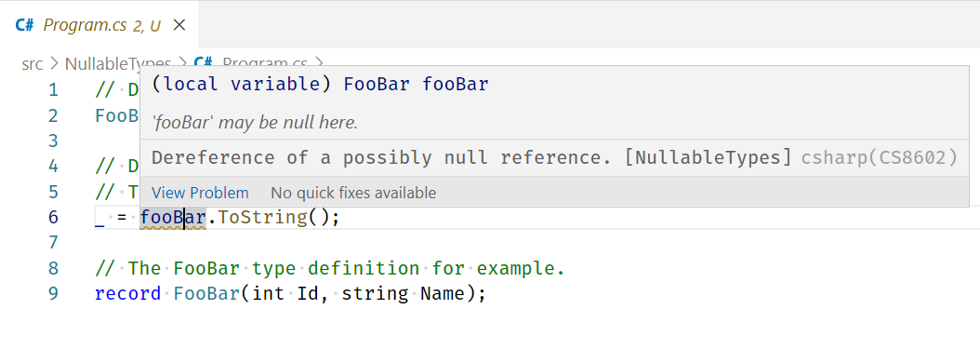Click line number 6 in gutter
Viewport: 980px width, 363px height.
pos(52,217)
